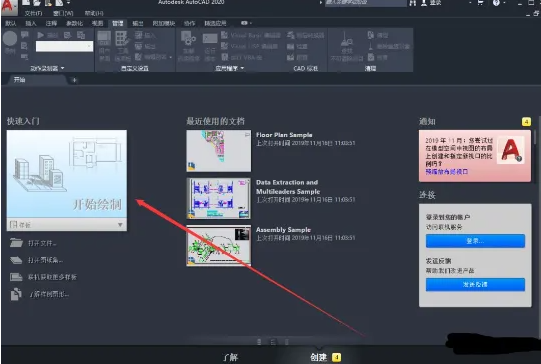Click the blue 登录 sign-in button
The width and height of the screenshot is (541, 364).
(475, 241)
